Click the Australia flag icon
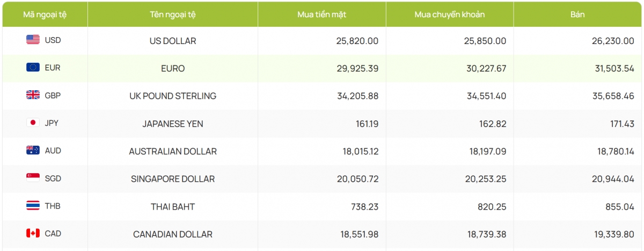Viewport: 644px width, 251px height. click(33, 150)
